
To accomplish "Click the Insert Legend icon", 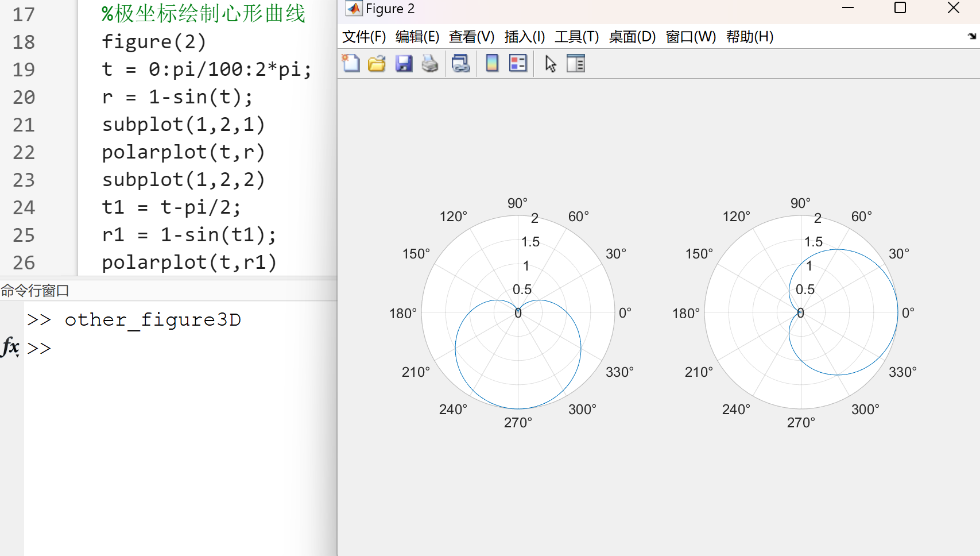I will click(518, 63).
